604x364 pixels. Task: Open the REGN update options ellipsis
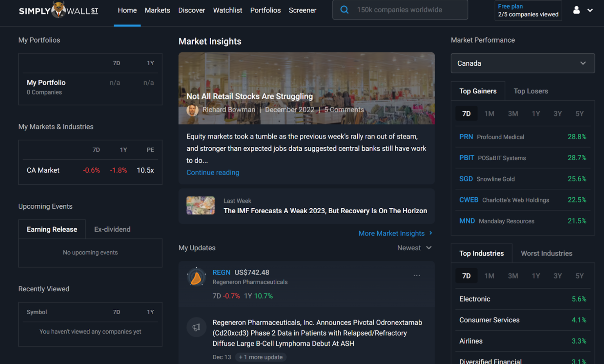point(417,276)
